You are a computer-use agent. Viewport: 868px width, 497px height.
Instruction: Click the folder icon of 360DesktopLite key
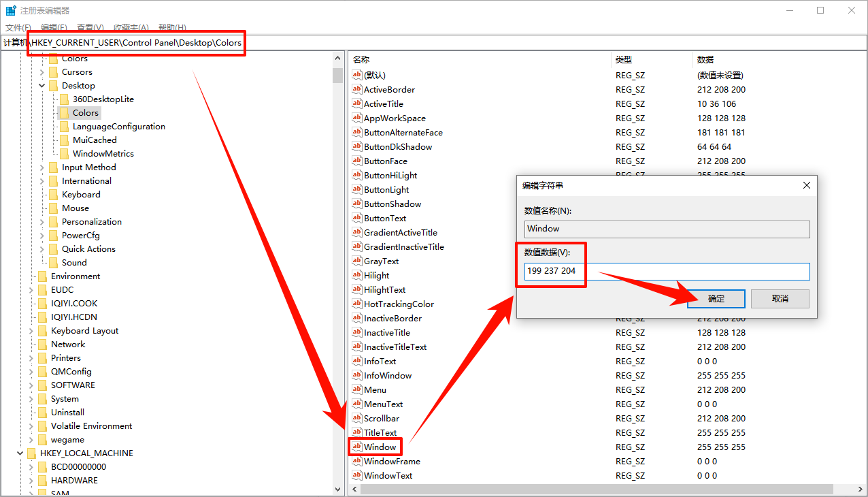tap(64, 99)
